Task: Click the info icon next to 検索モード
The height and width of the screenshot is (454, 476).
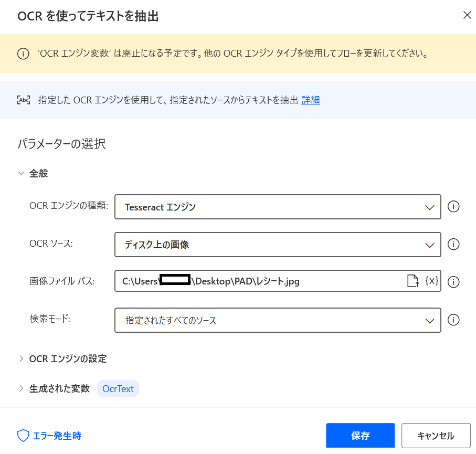Action: click(x=453, y=320)
